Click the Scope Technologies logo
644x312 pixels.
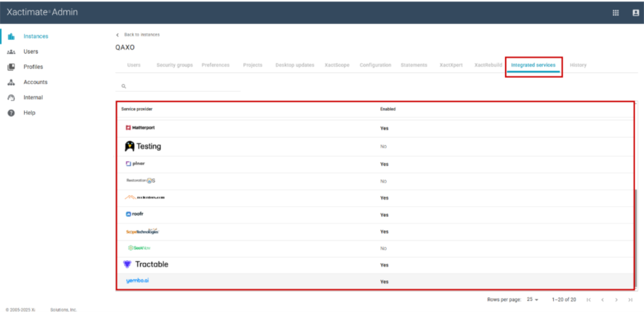point(142,231)
